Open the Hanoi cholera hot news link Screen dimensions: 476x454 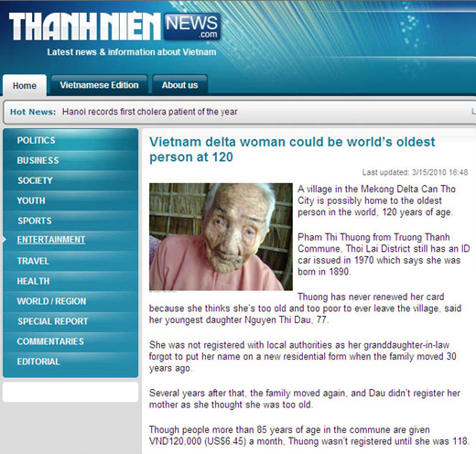(150, 112)
